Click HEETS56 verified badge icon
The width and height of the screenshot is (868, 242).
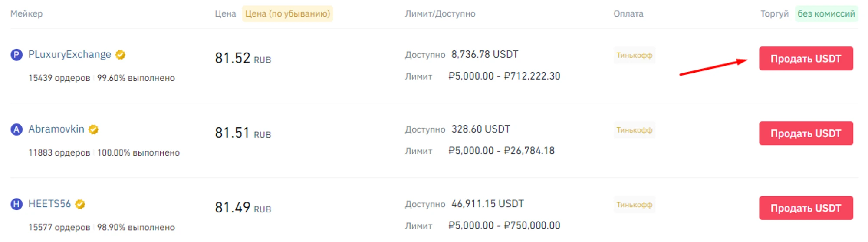click(x=80, y=204)
